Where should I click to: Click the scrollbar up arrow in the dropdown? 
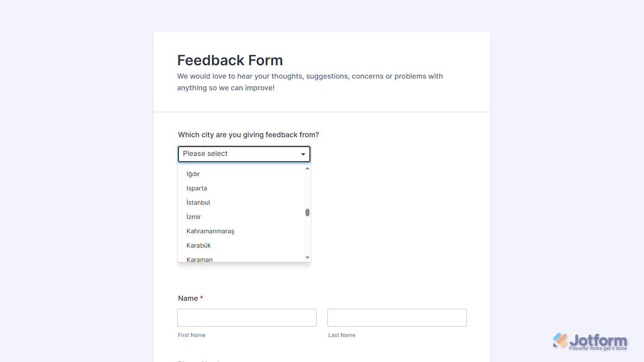[307, 168]
